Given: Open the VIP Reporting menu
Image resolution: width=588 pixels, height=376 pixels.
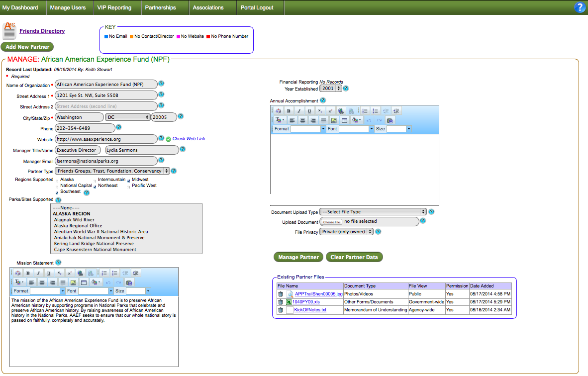Looking at the screenshot, I should coord(114,7).
